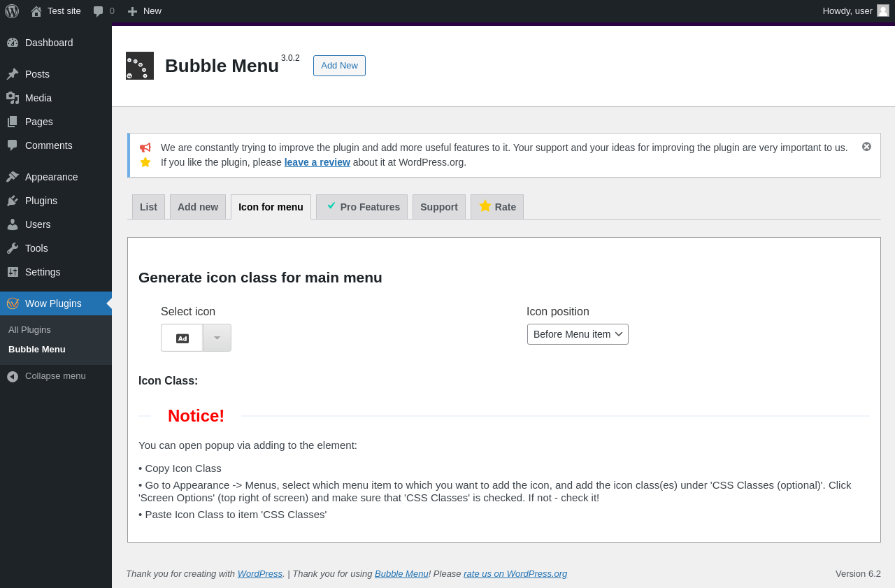This screenshot has height=588, width=895.
Task: Open Appearance menu item
Action: tap(56, 177)
